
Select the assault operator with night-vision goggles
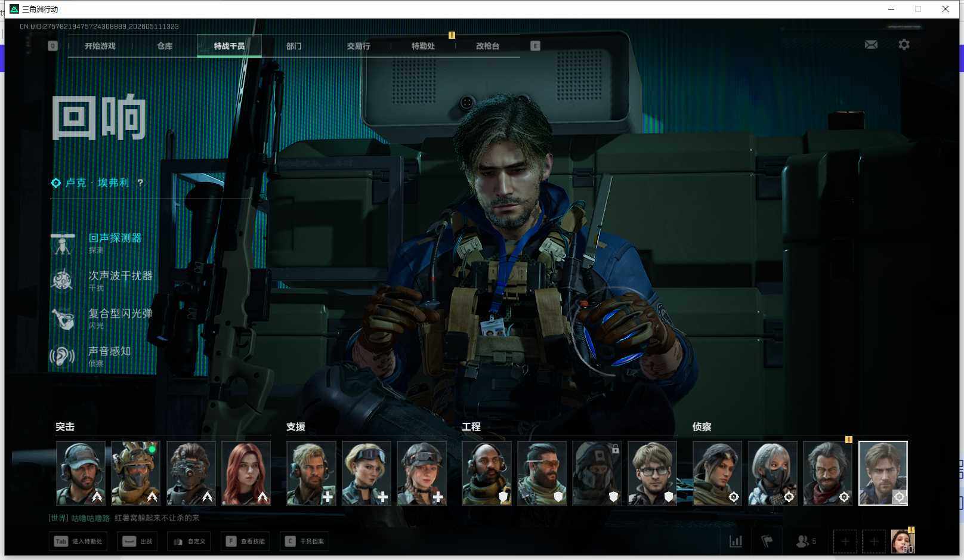191,473
